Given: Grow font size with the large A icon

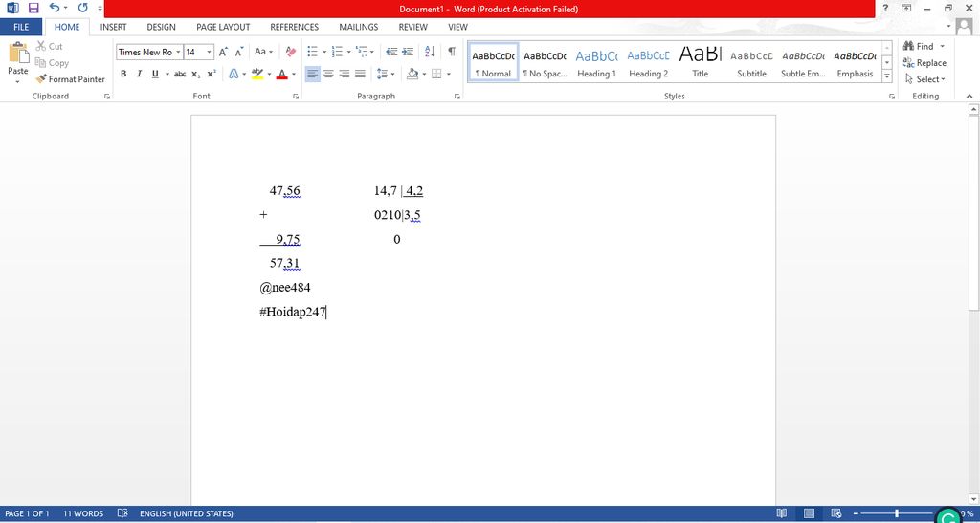Looking at the screenshot, I should (223, 52).
